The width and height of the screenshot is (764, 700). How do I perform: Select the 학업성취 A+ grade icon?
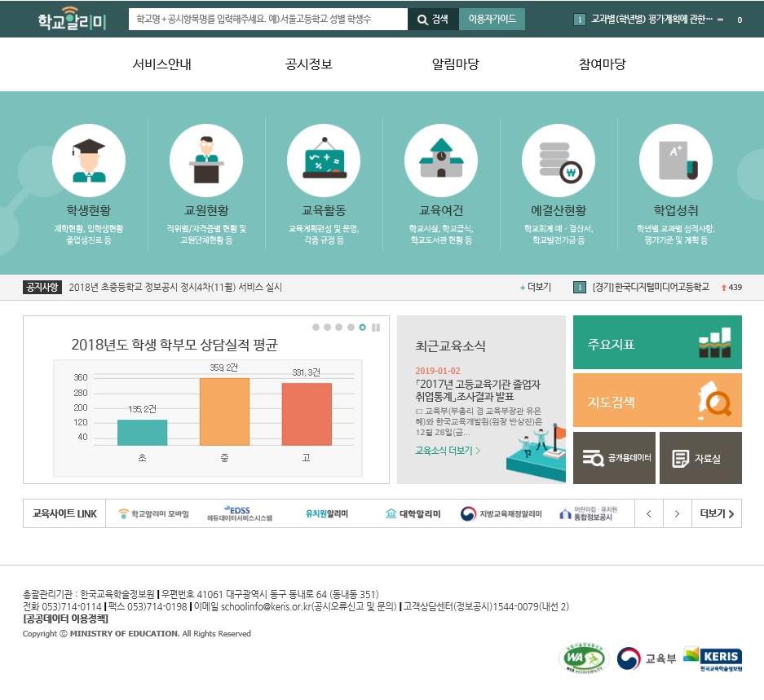point(675,161)
